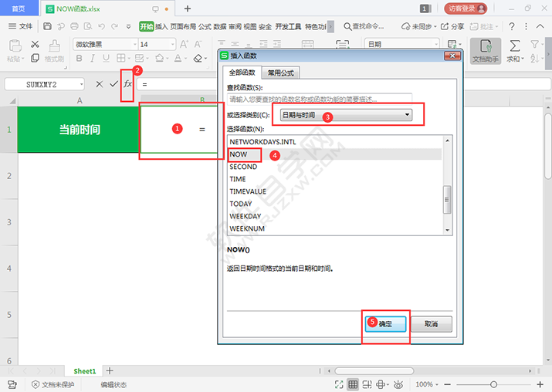The height and width of the screenshot is (392, 552).
Task: Click the confirm checkmark in formula bar
Action: tap(113, 84)
